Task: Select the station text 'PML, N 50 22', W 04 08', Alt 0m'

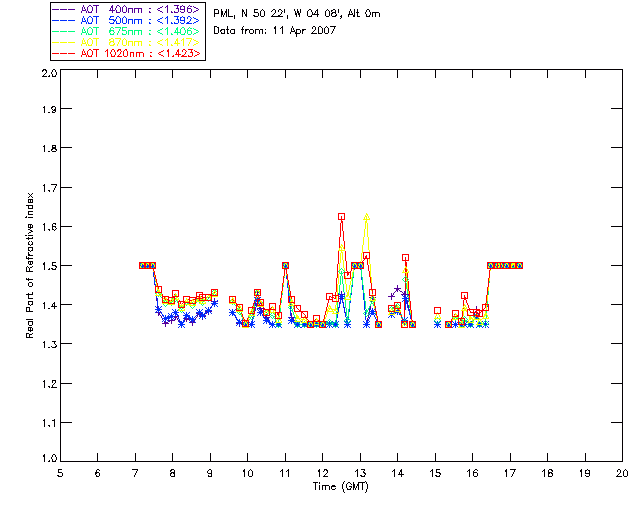Action: (x=297, y=14)
